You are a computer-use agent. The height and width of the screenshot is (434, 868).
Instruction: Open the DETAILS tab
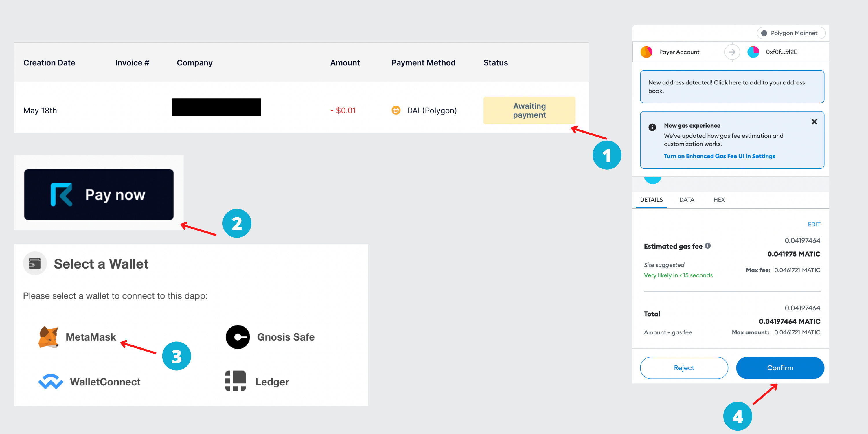(x=651, y=200)
